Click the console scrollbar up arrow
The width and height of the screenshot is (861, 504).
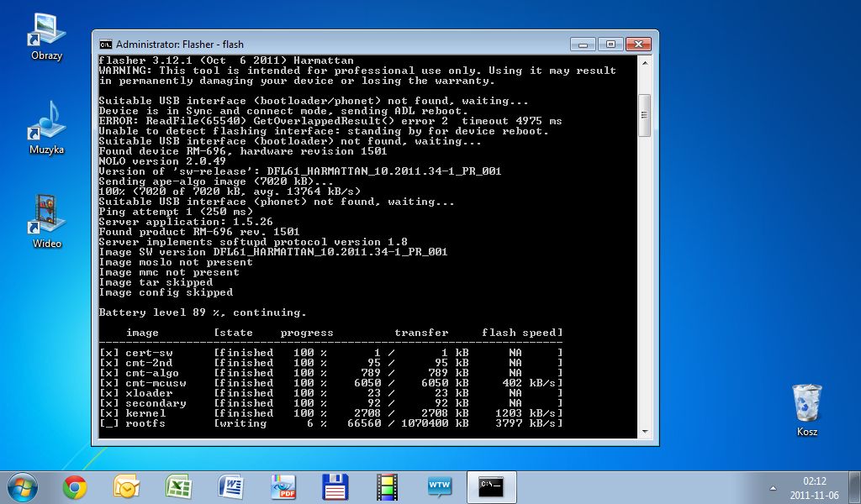point(645,63)
